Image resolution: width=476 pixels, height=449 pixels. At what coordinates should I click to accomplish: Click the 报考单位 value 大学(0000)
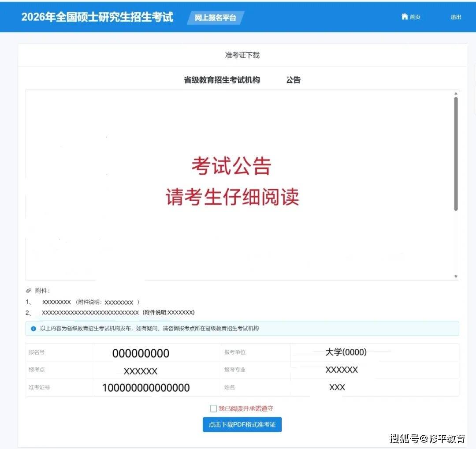coord(346,352)
